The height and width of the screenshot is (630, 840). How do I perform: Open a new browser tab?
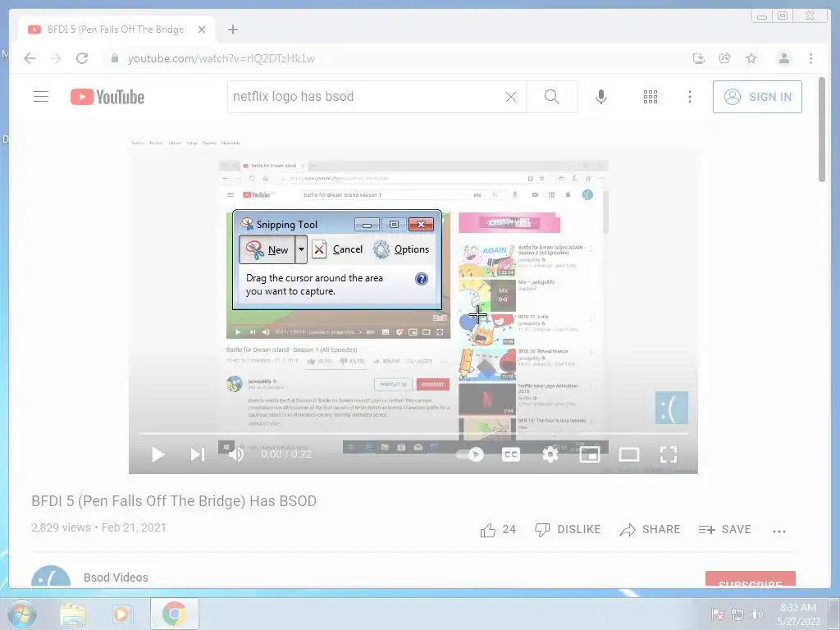coord(232,30)
